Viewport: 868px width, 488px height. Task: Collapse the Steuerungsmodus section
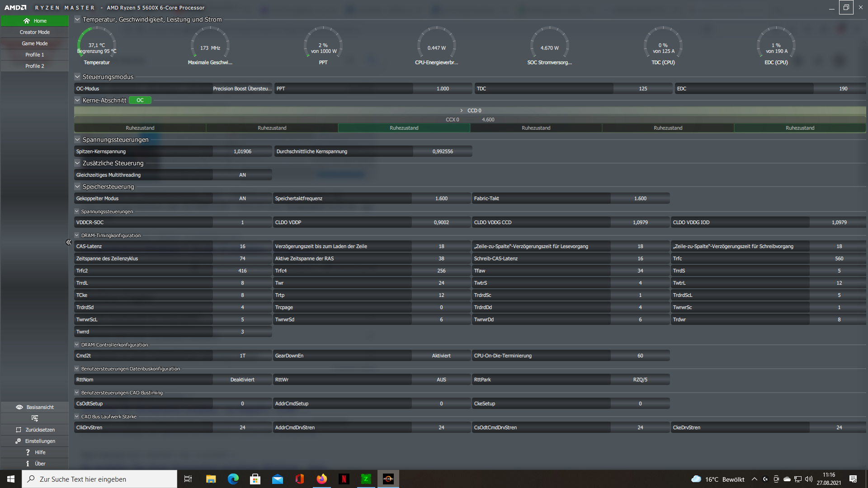click(77, 77)
